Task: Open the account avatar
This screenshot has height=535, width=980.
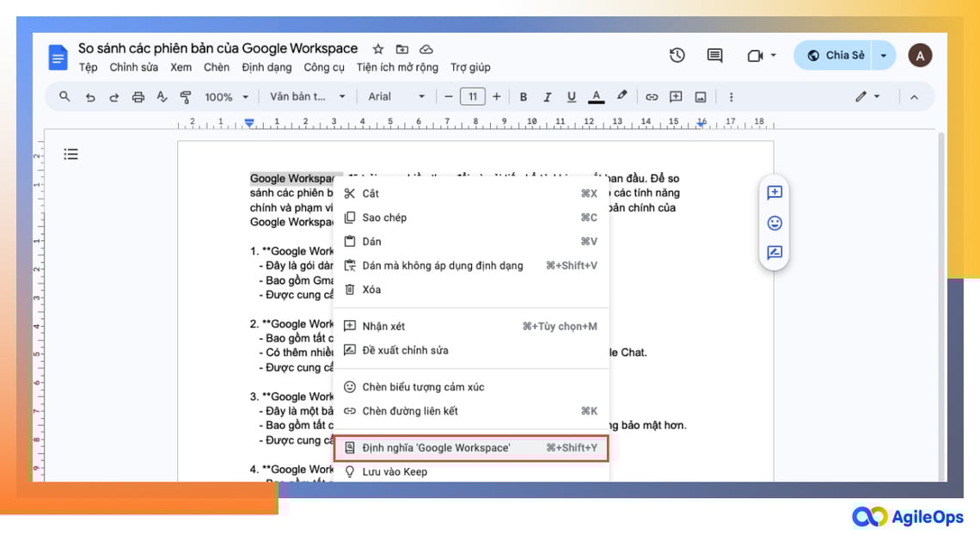Action: (x=920, y=54)
